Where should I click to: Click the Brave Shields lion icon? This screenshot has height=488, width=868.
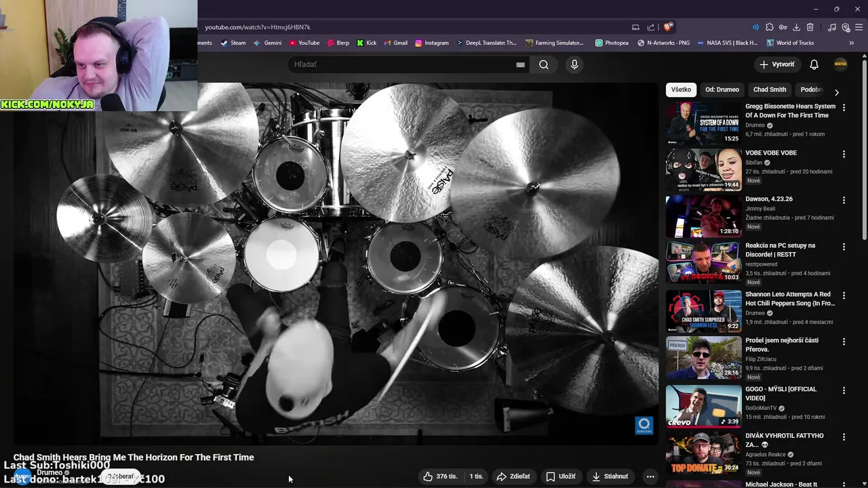pyautogui.click(x=668, y=27)
